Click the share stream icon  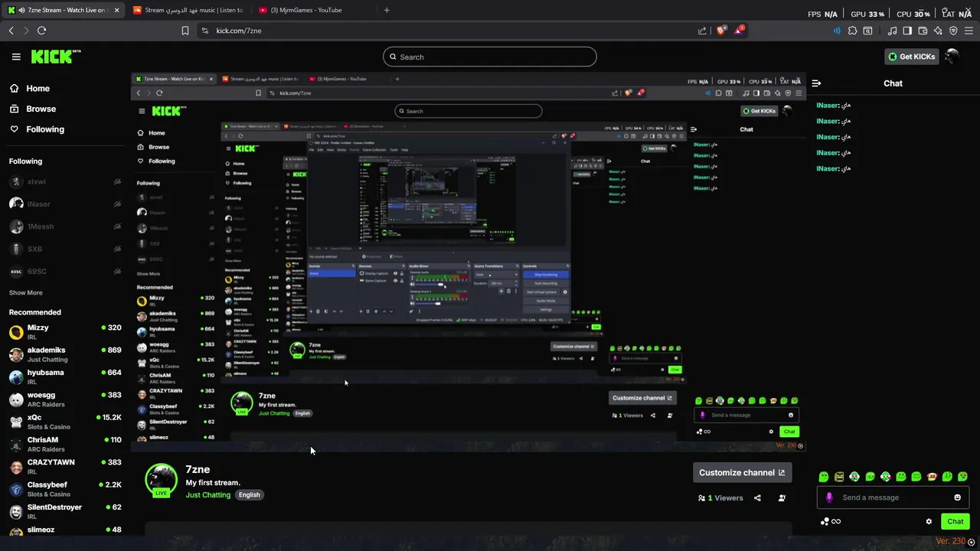[x=757, y=498]
